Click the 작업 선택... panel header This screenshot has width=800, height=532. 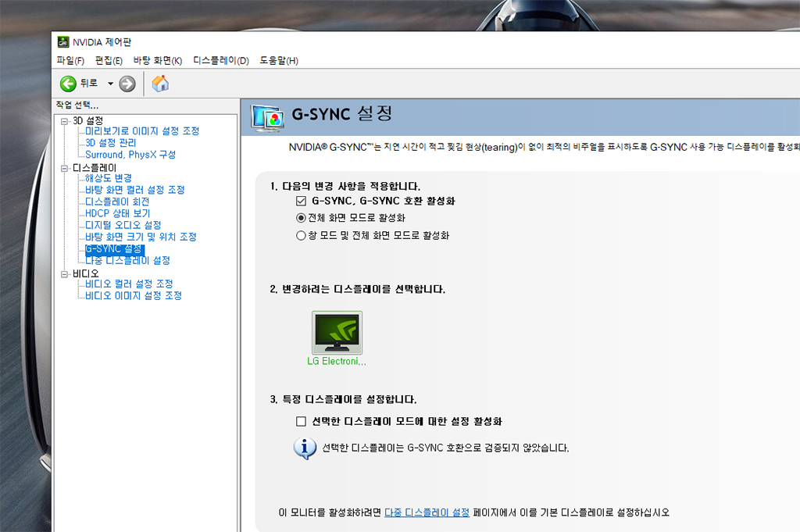[x=77, y=105]
